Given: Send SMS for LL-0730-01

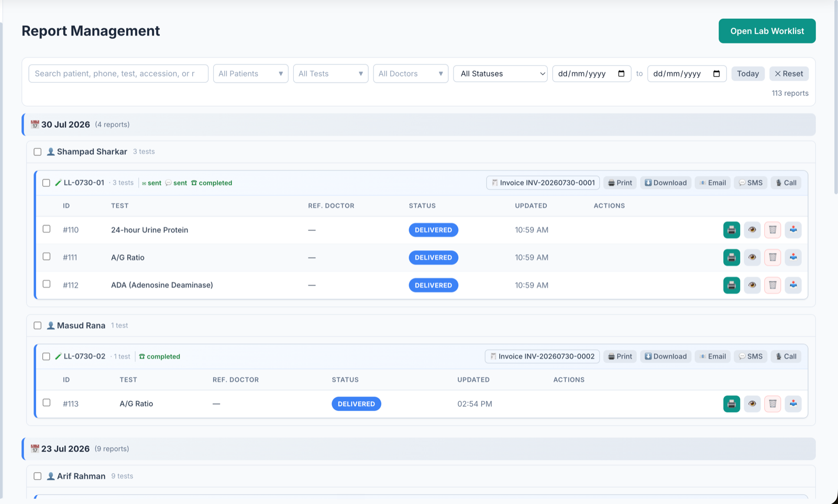Looking at the screenshot, I should (x=751, y=183).
